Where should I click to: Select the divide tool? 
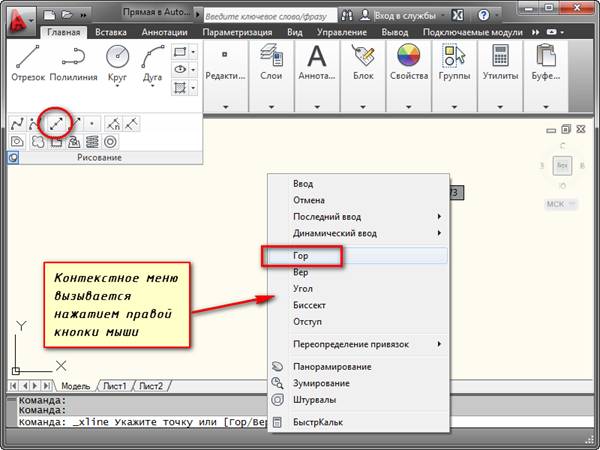(113, 124)
